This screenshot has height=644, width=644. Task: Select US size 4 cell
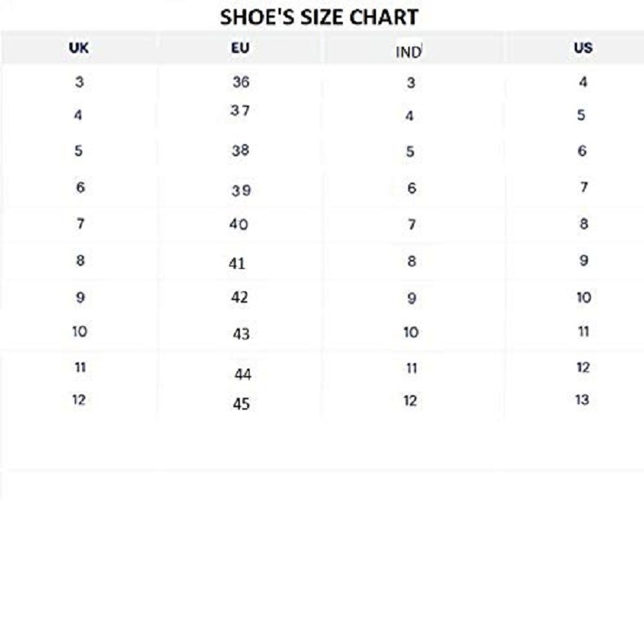point(583,82)
